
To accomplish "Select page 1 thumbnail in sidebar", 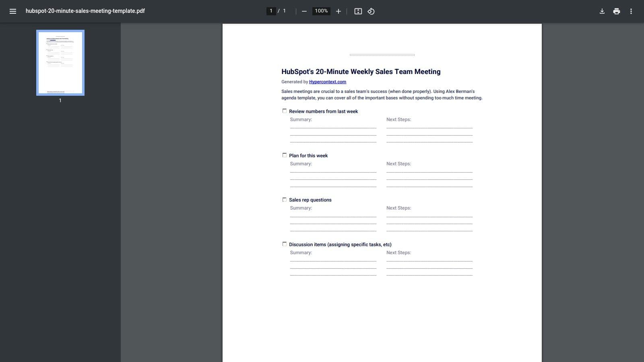I will click(x=60, y=62).
